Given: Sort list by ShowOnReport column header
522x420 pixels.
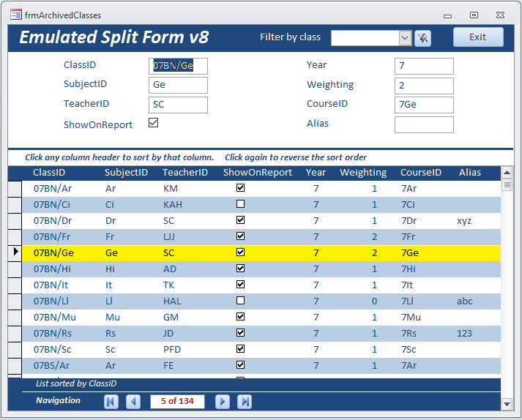Looking at the screenshot, I should pyautogui.click(x=257, y=173).
